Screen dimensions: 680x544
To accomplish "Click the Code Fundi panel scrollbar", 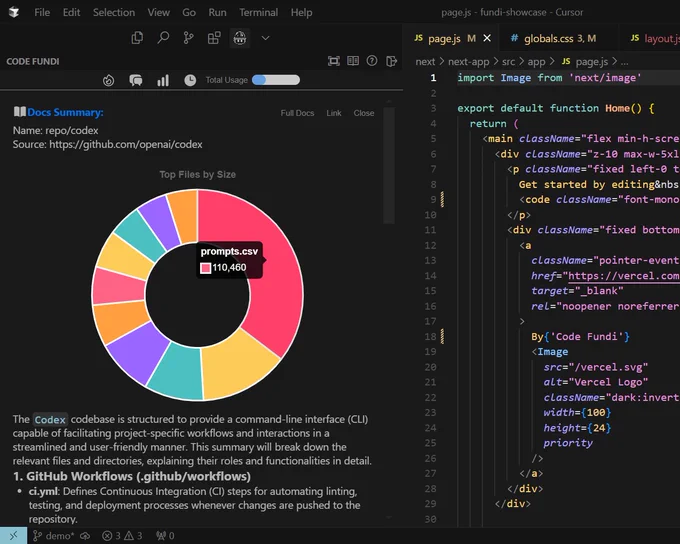I will pos(389,165).
